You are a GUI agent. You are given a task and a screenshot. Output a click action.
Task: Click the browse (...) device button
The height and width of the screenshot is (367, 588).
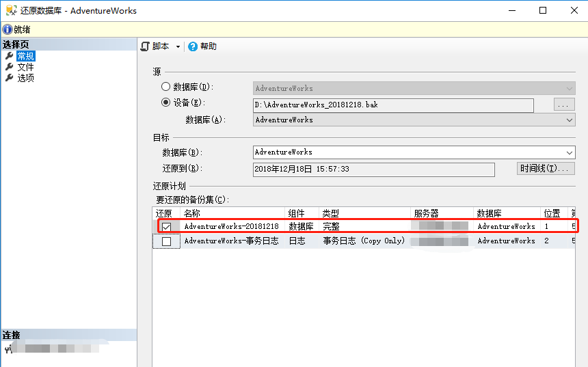(564, 105)
